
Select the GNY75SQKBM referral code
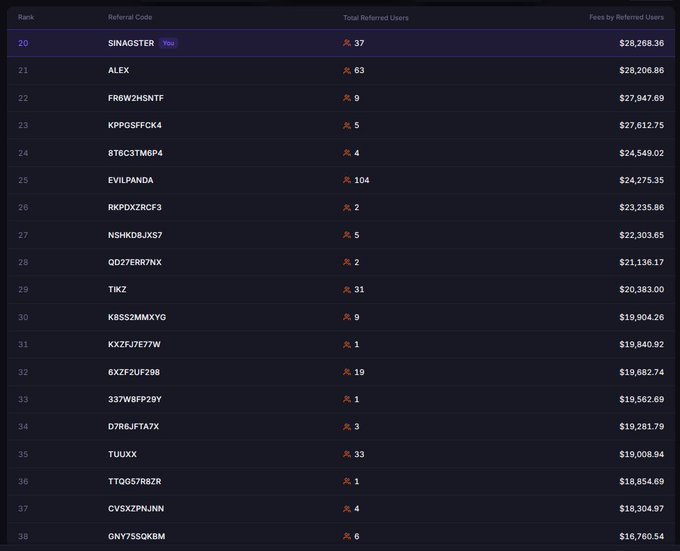(137, 536)
